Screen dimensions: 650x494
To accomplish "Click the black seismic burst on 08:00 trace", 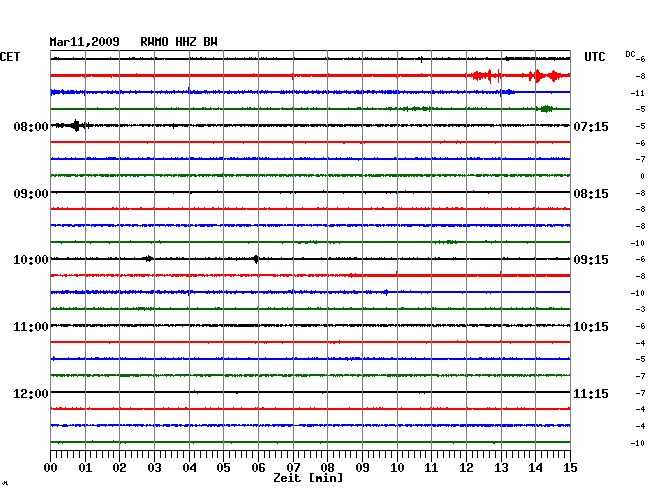I will point(75,125).
